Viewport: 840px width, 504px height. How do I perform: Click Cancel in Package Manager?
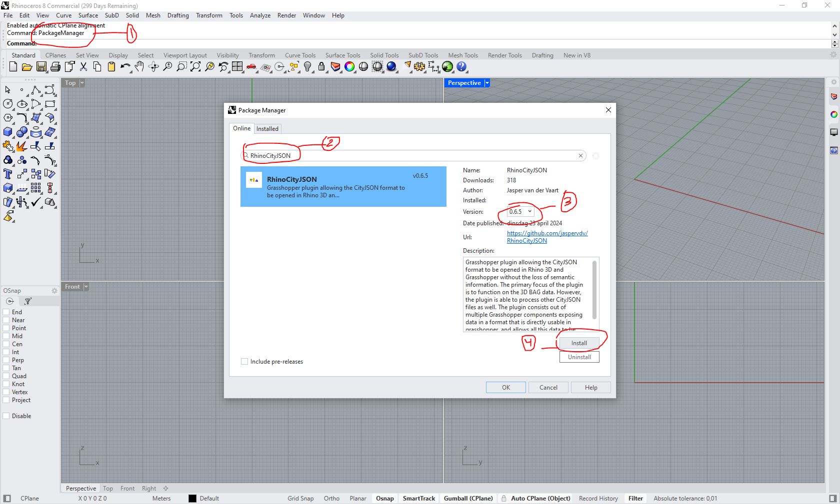pos(548,387)
